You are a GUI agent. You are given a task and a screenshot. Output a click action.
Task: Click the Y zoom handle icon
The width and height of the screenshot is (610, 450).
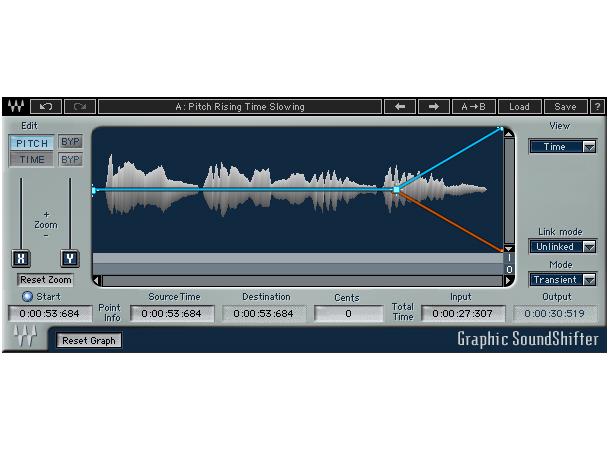tap(69, 258)
